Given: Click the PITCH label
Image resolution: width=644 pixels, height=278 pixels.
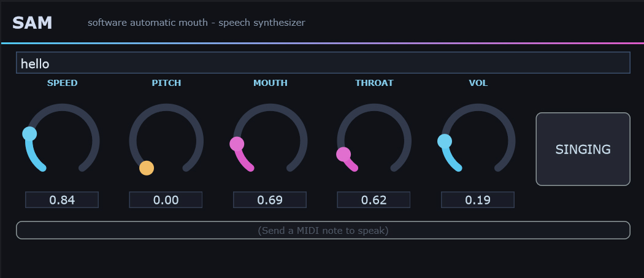Looking at the screenshot, I should coord(166,83).
